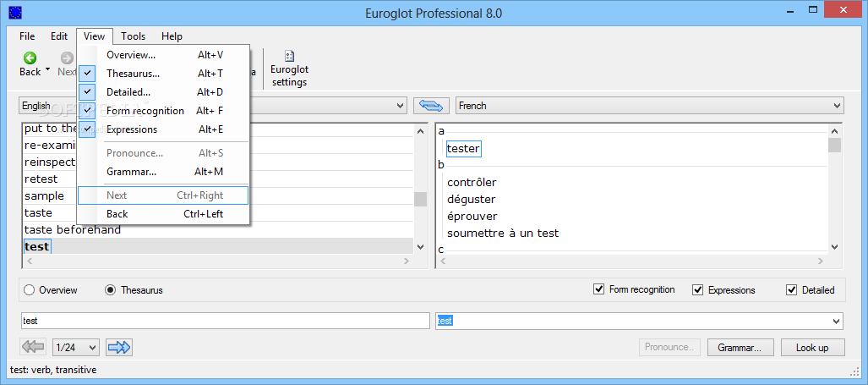
Task: Click down arrow of left list scrollbar
Action: click(421, 247)
